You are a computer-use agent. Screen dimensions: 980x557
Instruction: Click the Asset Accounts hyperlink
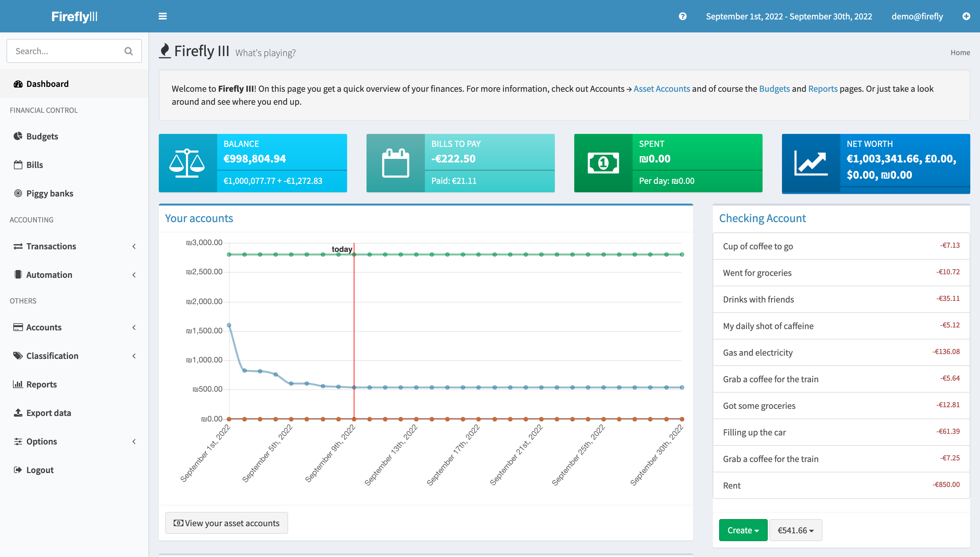click(662, 88)
